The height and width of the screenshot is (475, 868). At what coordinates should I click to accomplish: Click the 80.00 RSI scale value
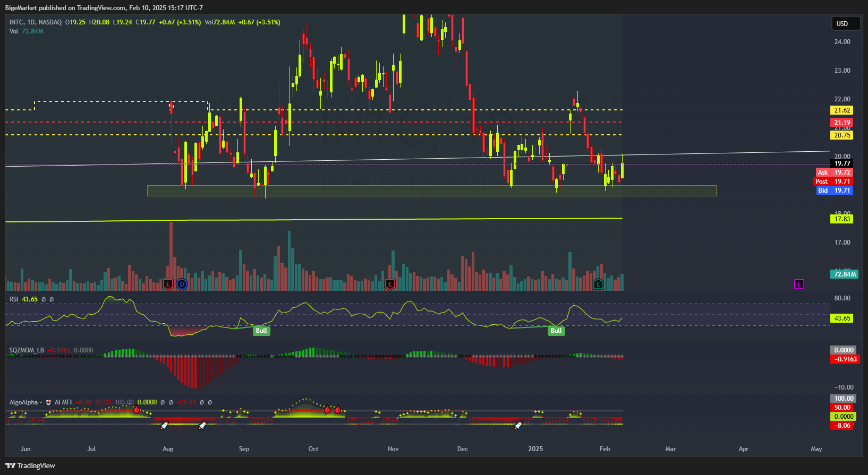(843, 298)
